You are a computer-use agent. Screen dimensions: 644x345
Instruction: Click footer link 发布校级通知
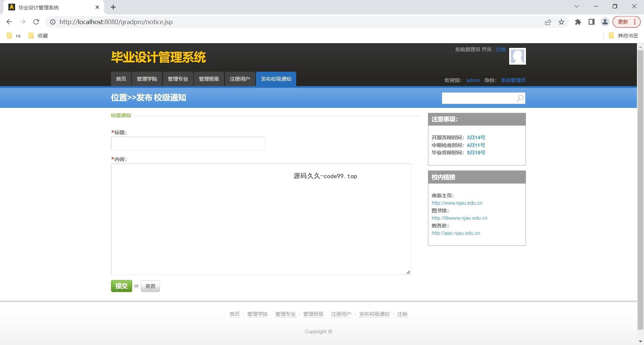374,314
